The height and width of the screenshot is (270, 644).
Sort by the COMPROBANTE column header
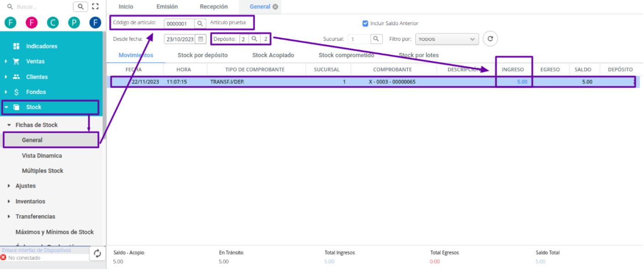click(392, 69)
